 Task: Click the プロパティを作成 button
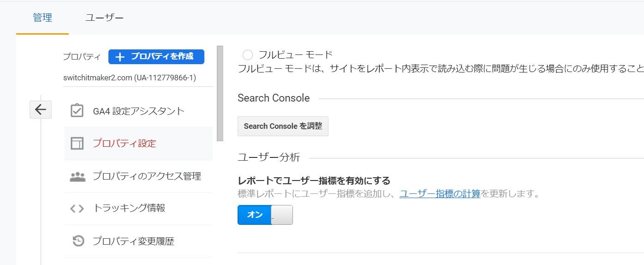click(x=156, y=57)
